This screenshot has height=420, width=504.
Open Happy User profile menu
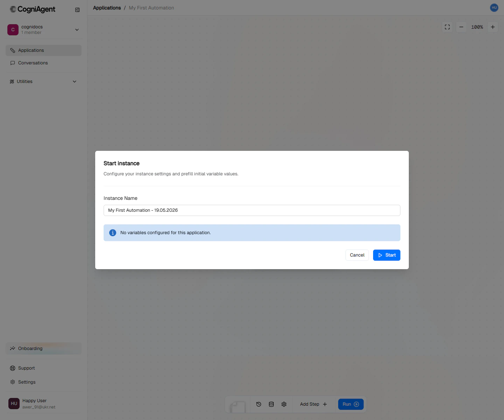pyautogui.click(x=43, y=404)
